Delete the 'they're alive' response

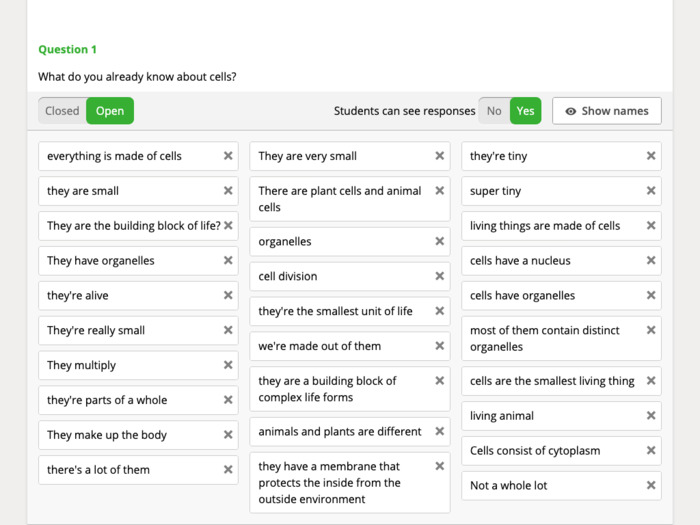228,295
